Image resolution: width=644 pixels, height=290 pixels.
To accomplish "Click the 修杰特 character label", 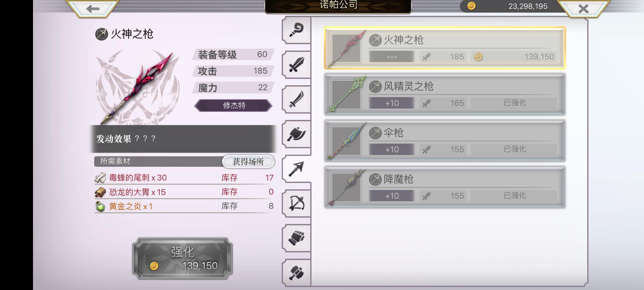I will [233, 105].
